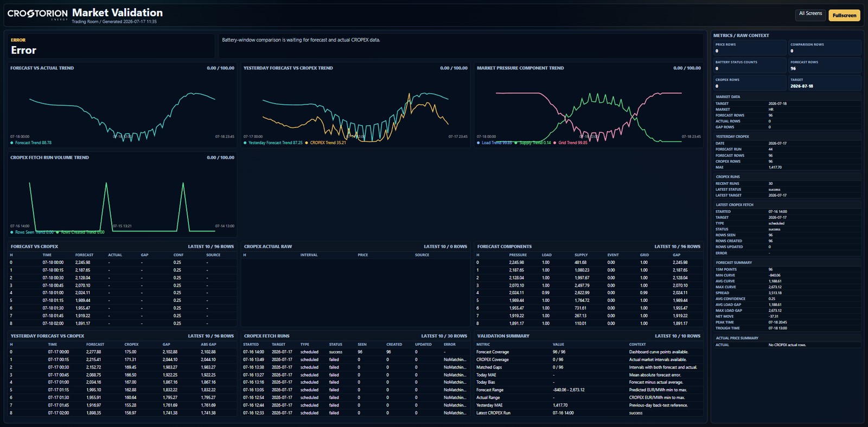Click 07-18 00:15 in the Forecast vs CROPEX table
Viewport: 868px width, 427px height.
[x=53, y=270]
